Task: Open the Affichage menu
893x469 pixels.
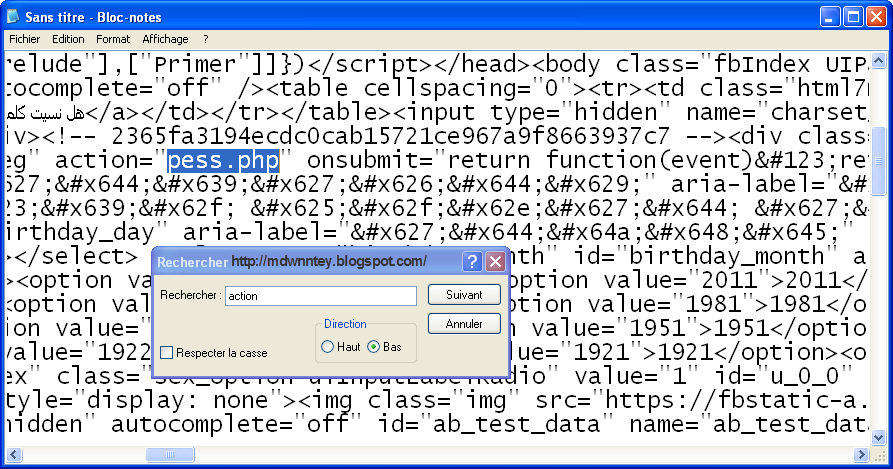Action: (165, 39)
